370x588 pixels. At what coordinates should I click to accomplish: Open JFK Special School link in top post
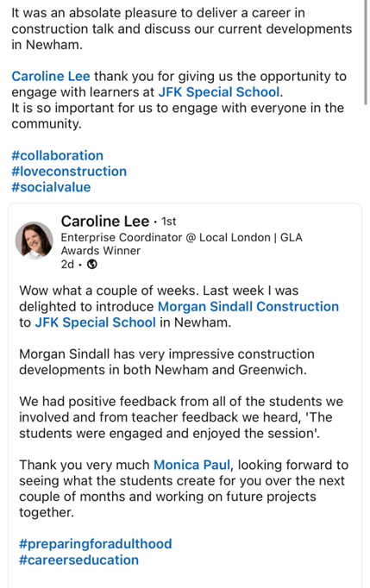click(219, 92)
